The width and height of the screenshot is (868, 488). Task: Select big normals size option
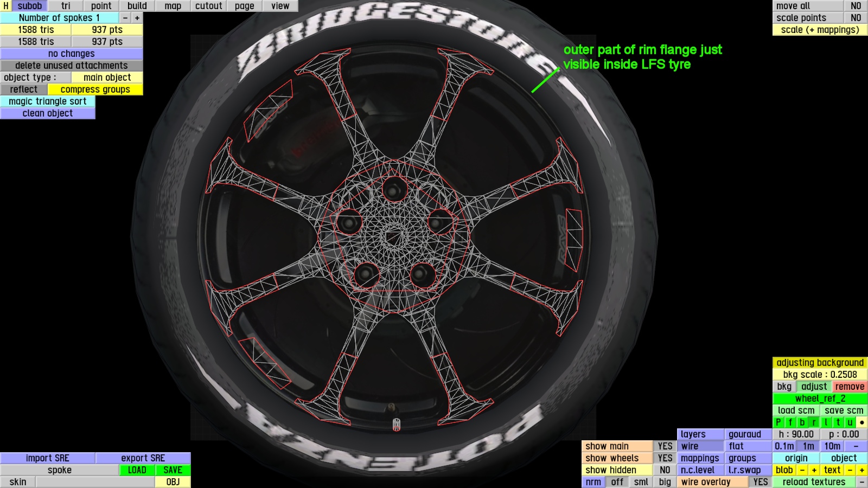[665, 482]
